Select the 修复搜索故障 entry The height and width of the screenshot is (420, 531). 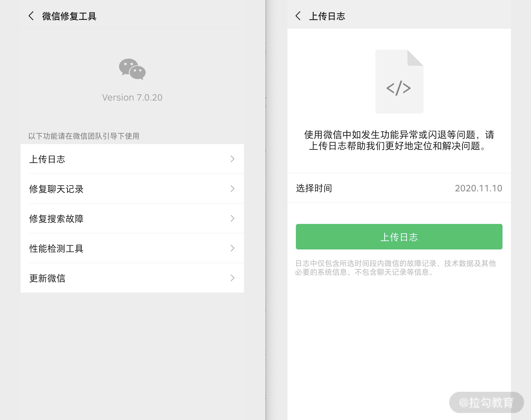coord(56,219)
